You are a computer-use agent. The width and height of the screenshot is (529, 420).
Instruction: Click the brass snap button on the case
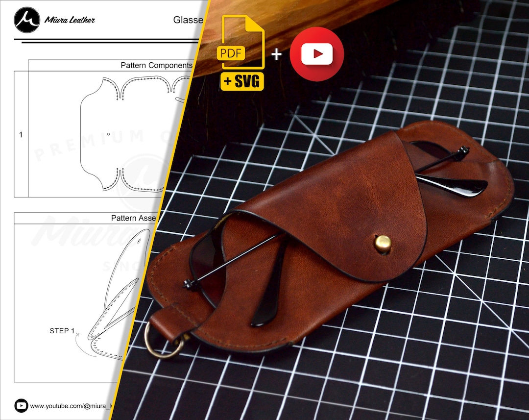[x=383, y=244]
